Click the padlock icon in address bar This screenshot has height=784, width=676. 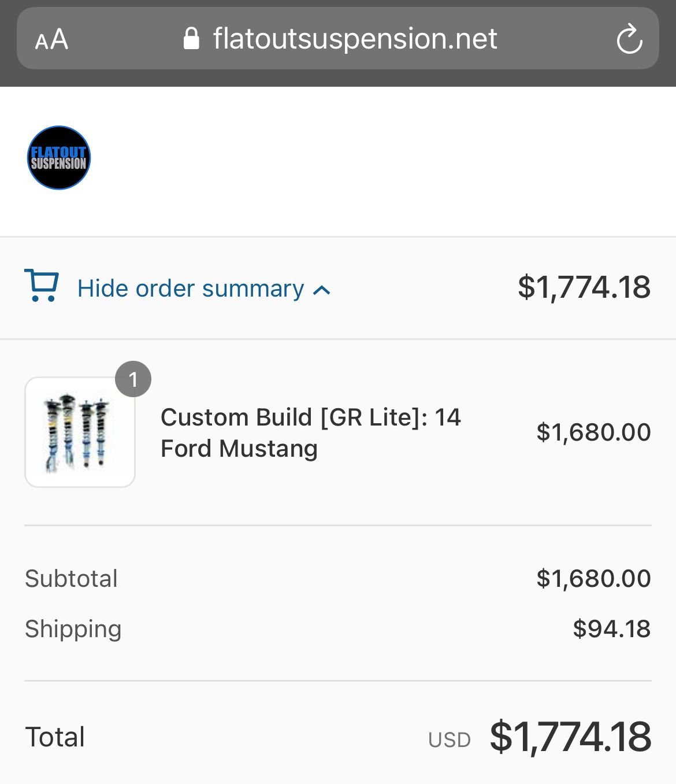(191, 39)
